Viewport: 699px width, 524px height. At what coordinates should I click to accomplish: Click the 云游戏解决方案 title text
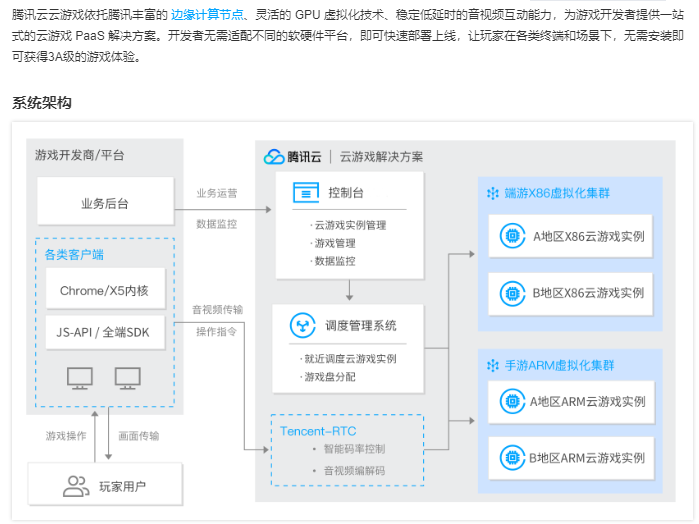click(381, 157)
